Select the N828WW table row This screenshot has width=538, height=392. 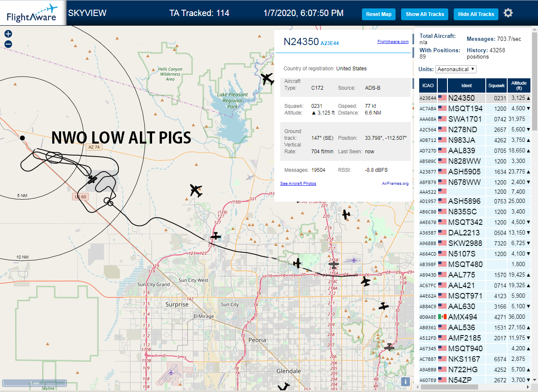[475, 161]
